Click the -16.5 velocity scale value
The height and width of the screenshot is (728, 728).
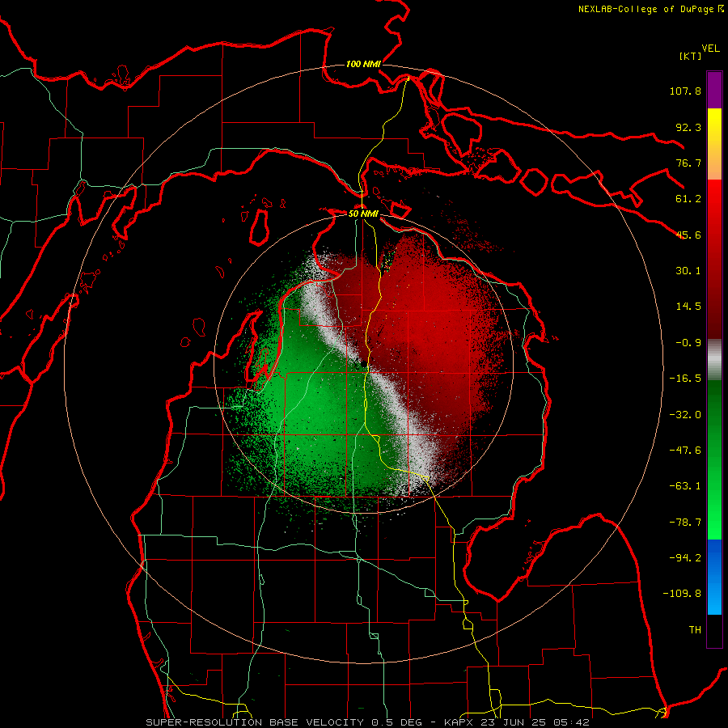point(685,379)
